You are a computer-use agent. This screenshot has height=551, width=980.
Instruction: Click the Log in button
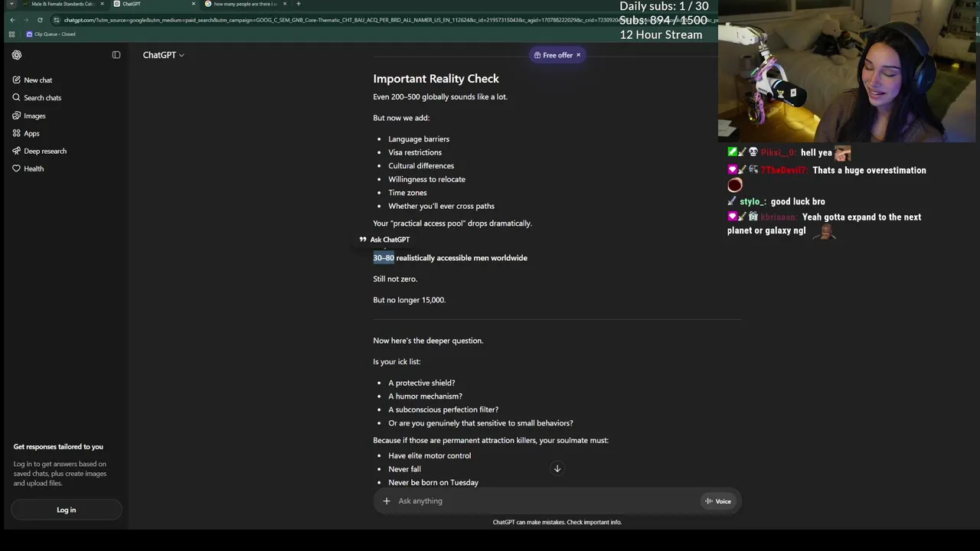66,510
